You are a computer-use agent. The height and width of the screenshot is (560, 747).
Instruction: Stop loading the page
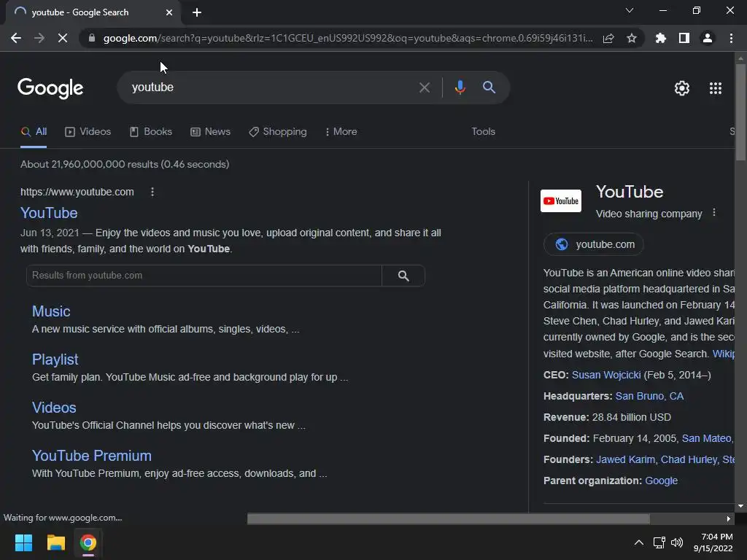coord(63,38)
